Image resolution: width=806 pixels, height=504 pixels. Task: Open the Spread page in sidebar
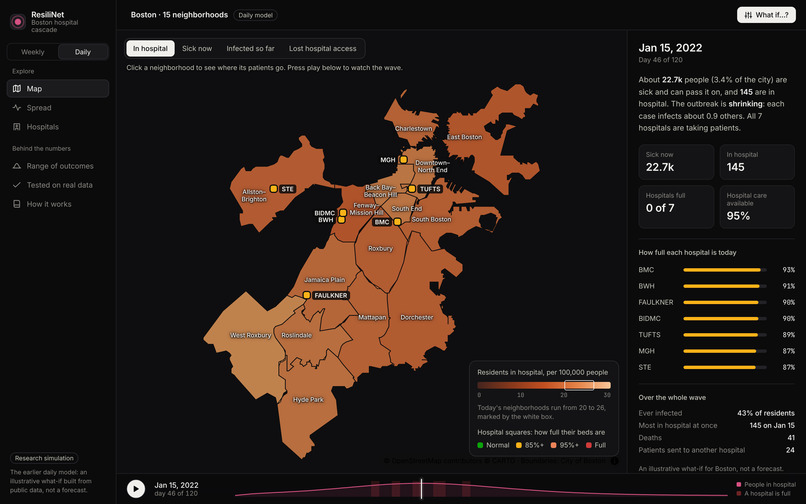(x=58, y=107)
